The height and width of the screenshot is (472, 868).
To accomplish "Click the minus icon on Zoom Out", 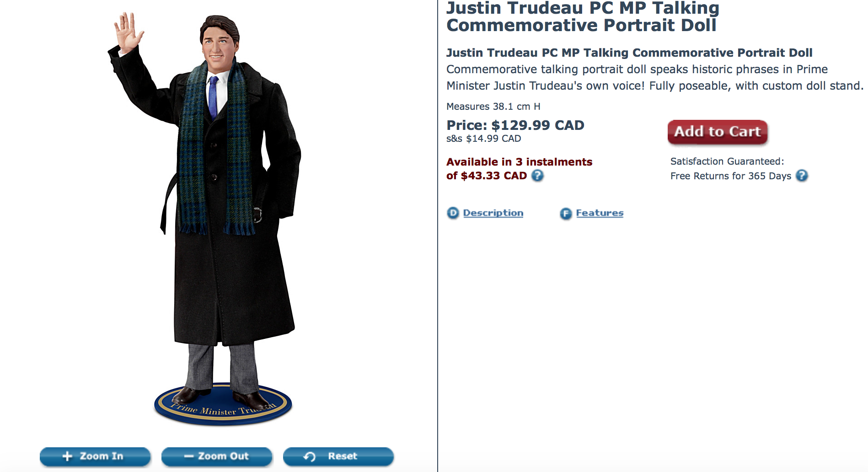I will (x=189, y=456).
